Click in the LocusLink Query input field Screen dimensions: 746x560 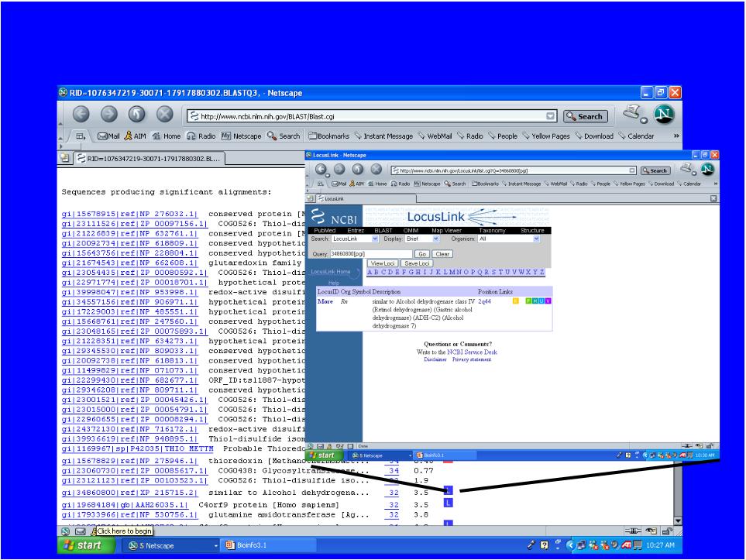pyautogui.click(x=370, y=254)
